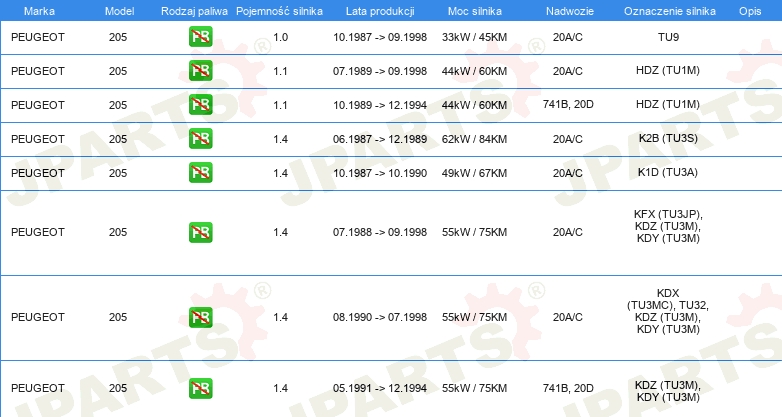Click the fuel icon in the 10.1989 -> 12.1994 row

pos(200,105)
